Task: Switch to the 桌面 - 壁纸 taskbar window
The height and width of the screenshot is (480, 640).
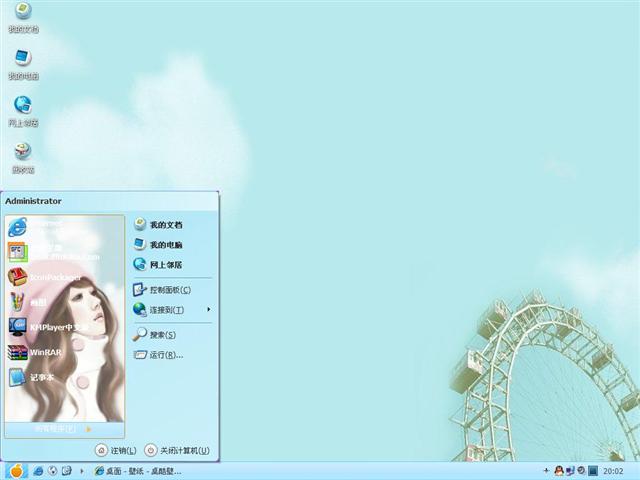Action: [x=138, y=471]
